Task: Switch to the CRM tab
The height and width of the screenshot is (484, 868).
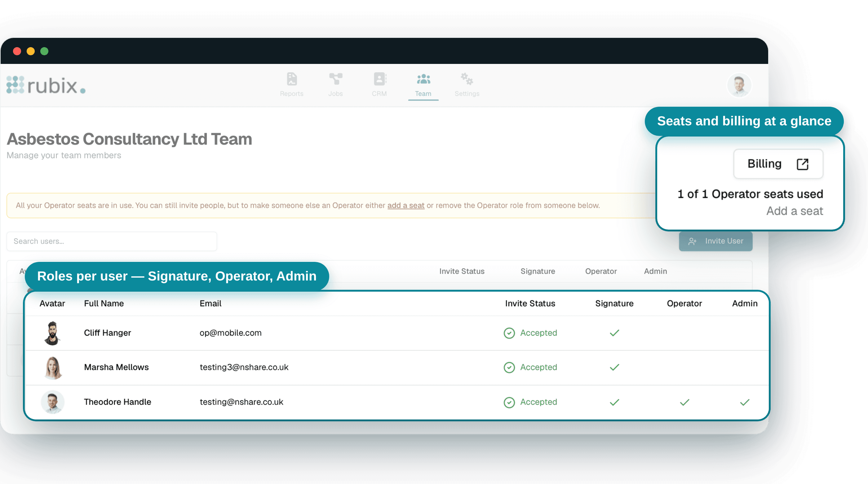Action: click(379, 85)
